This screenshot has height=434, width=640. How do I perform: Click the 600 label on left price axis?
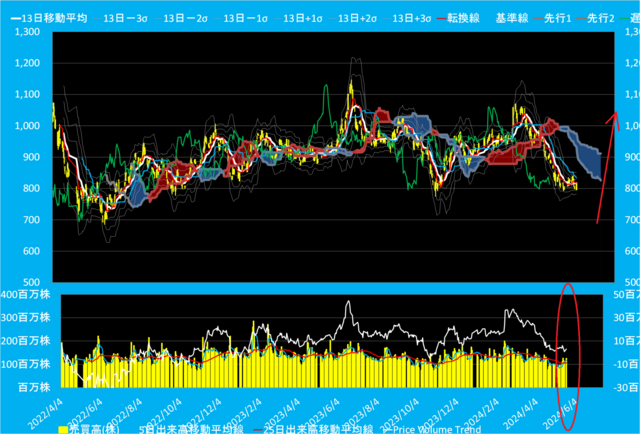click(x=31, y=251)
